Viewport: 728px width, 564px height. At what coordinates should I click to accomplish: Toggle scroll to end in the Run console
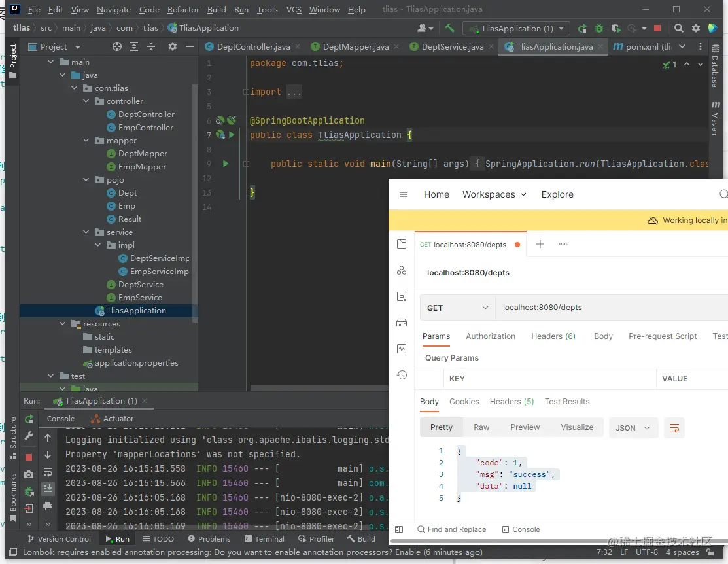[48, 489]
